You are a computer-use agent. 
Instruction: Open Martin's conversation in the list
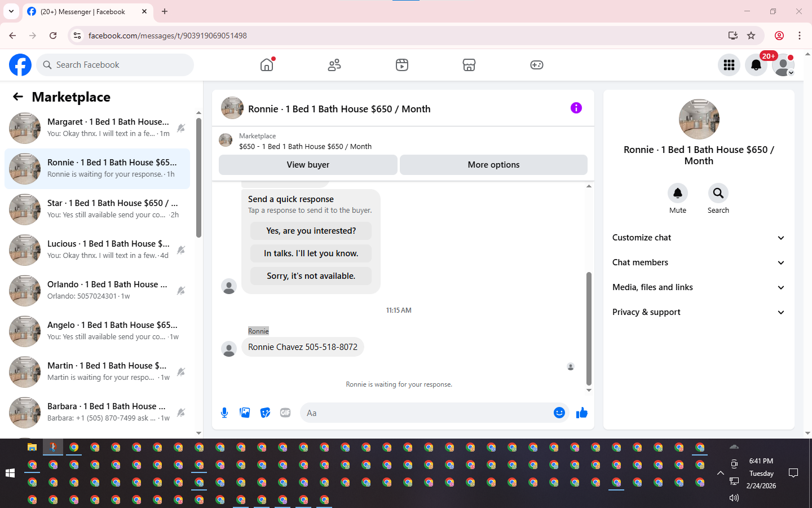coord(97,372)
